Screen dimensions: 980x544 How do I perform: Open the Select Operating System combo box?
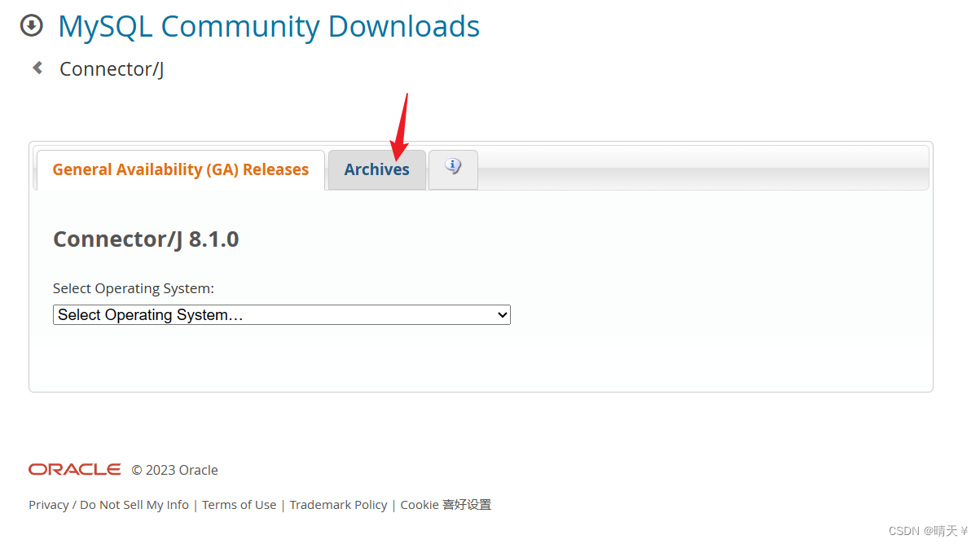click(282, 314)
